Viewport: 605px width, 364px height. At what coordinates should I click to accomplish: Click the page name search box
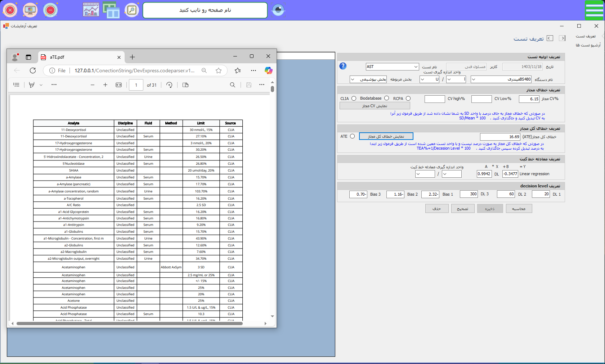pos(205,10)
